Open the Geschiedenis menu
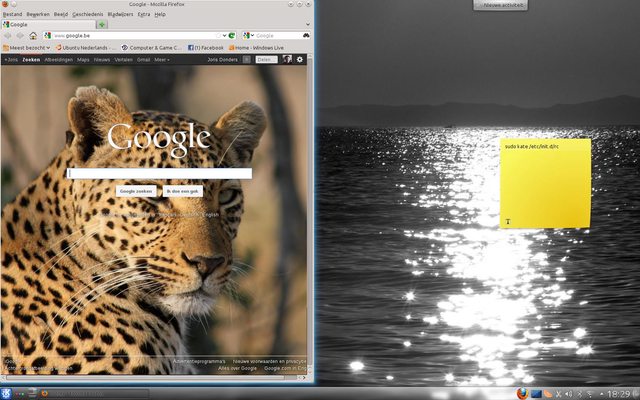640x400 pixels. (x=88, y=14)
